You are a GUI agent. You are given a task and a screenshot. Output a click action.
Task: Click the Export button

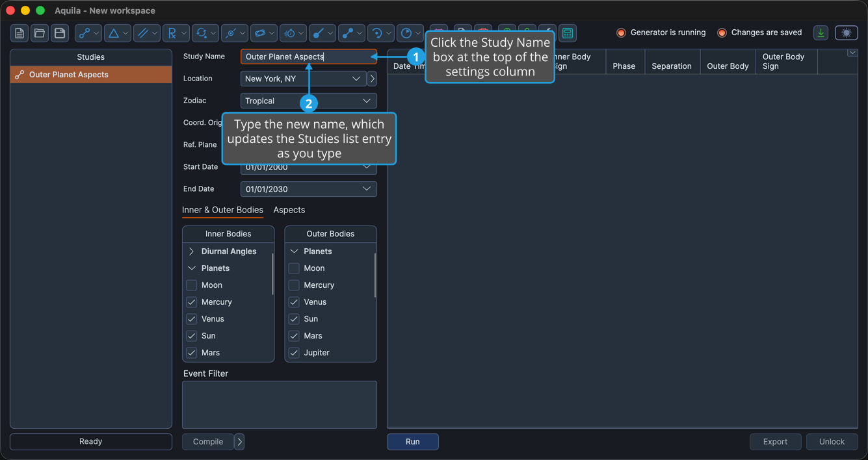click(x=776, y=442)
